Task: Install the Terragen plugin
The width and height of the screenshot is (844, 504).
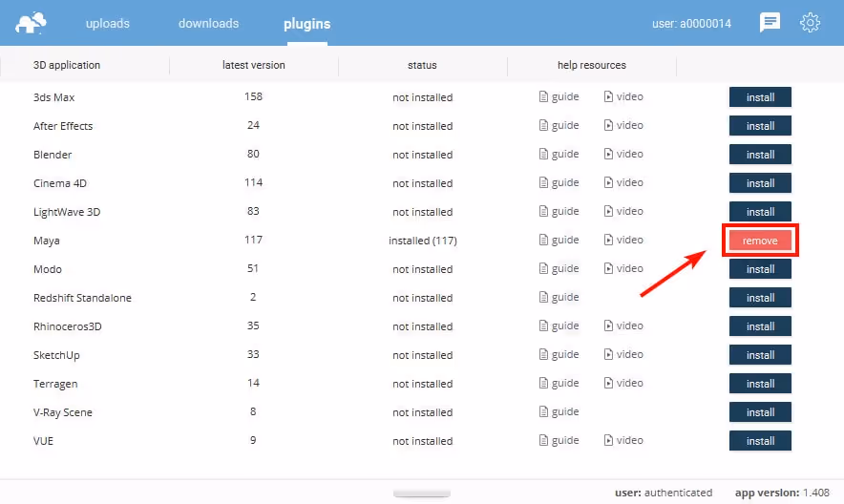Action: pyautogui.click(x=760, y=384)
